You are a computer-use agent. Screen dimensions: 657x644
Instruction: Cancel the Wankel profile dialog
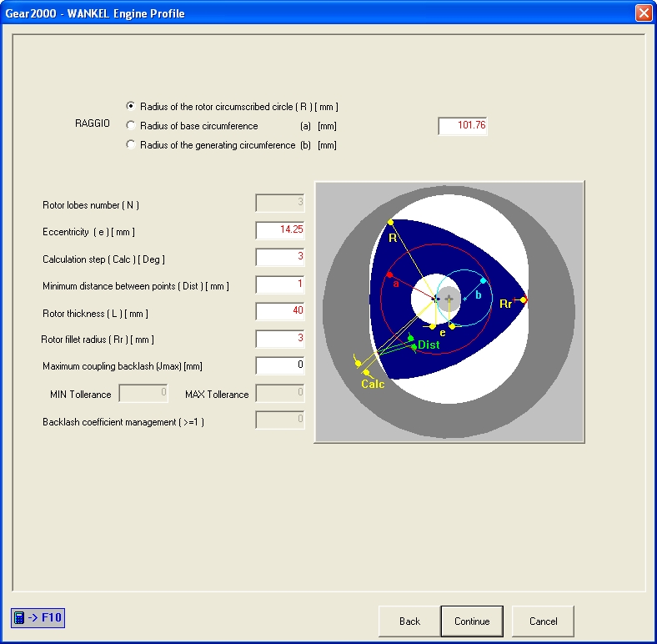coord(543,621)
